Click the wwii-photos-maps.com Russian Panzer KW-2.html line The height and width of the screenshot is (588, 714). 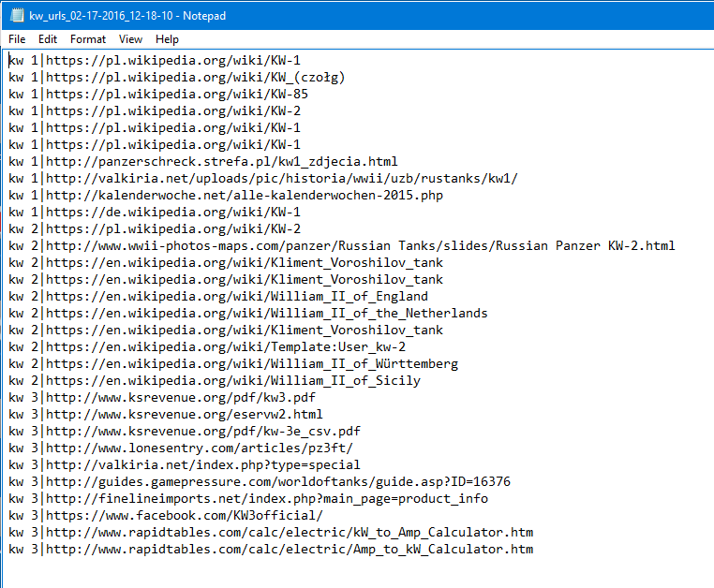(341, 245)
